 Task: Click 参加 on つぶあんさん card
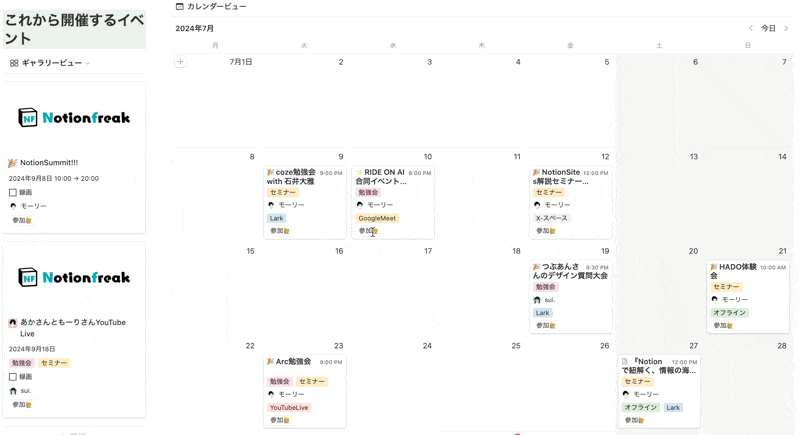click(545, 325)
